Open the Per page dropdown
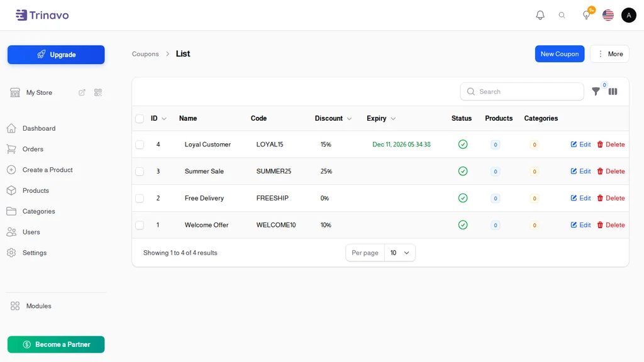The height and width of the screenshot is (362, 644). (399, 253)
